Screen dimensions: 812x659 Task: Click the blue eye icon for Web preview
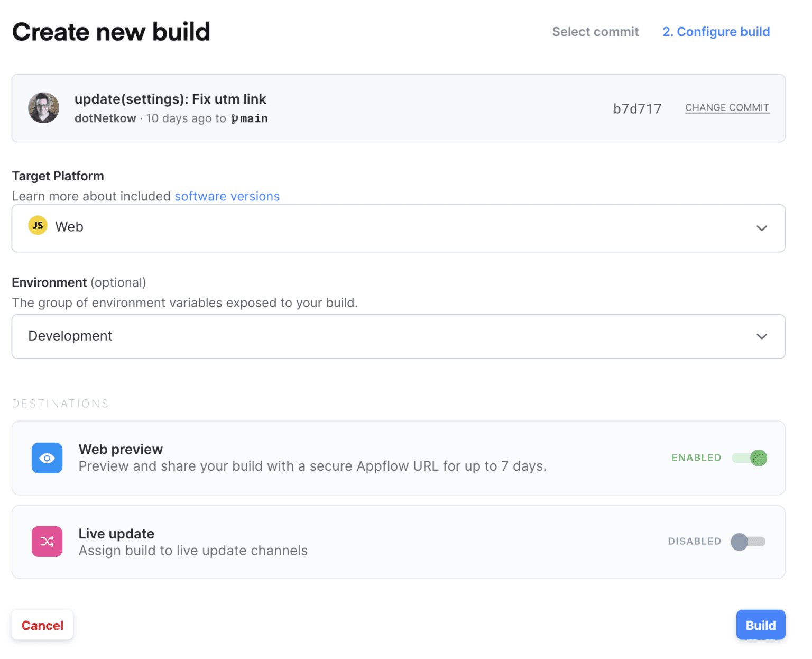47,457
